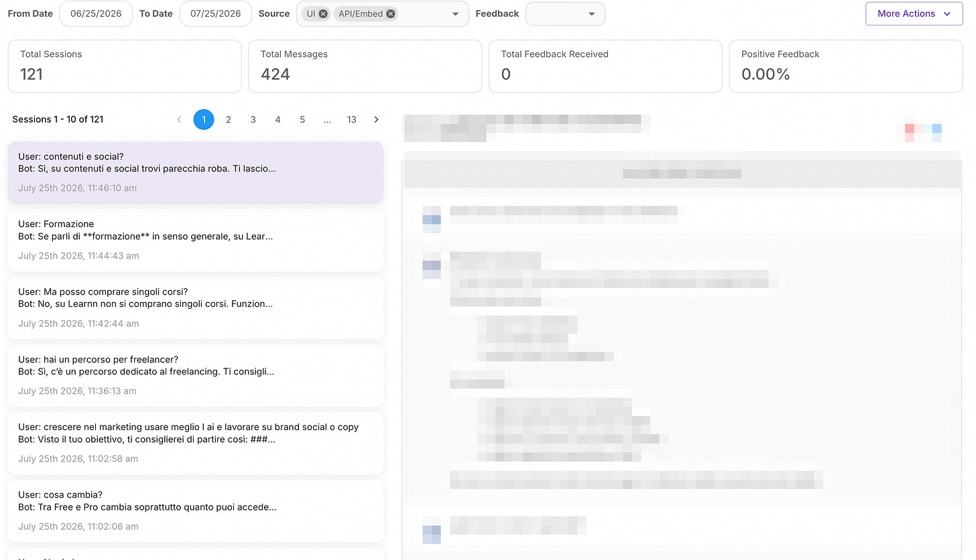Viewport: 976px width, 560px height.
Task: Open session 'Ma posso comprare singoli corsi?'
Action: (196, 307)
